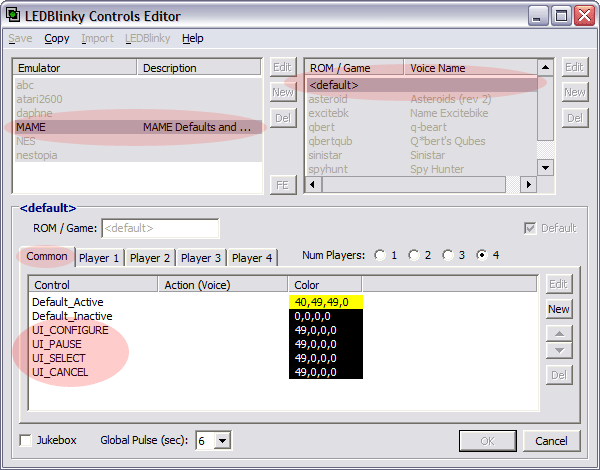The image size is (600, 470).
Task: Click Edit button next to ROM list
Action: coord(575,67)
